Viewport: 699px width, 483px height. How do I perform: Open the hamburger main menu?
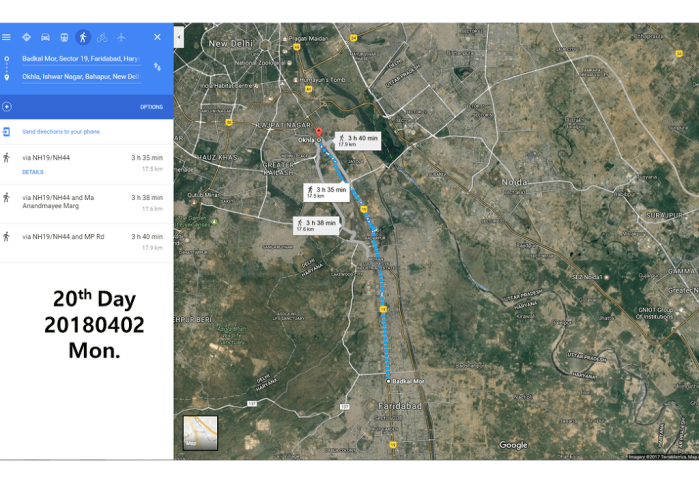[x=7, y=37]
